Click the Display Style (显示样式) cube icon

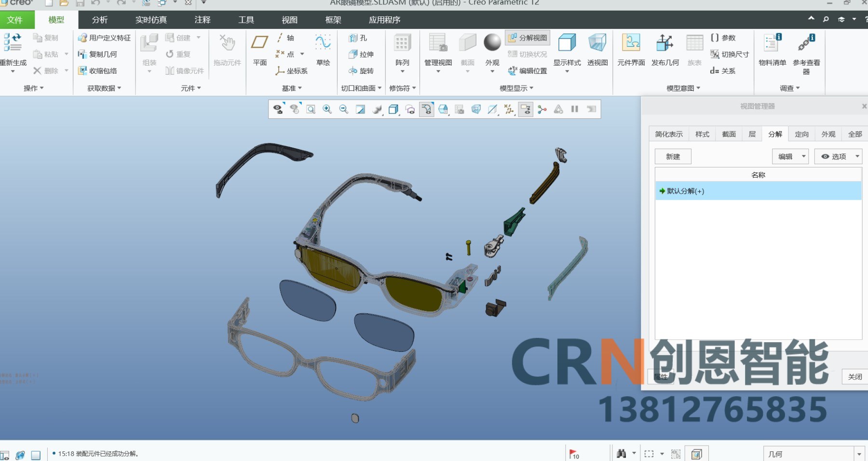[567, 42]
